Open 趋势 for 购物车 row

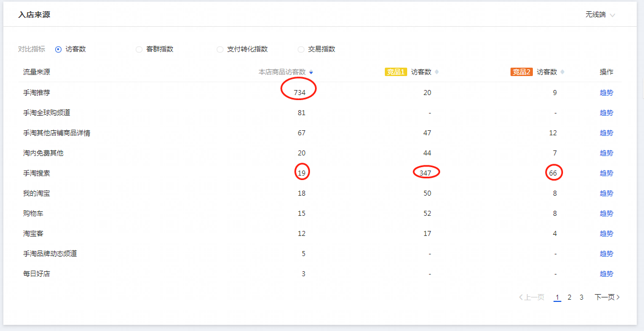tap(606, 214)
